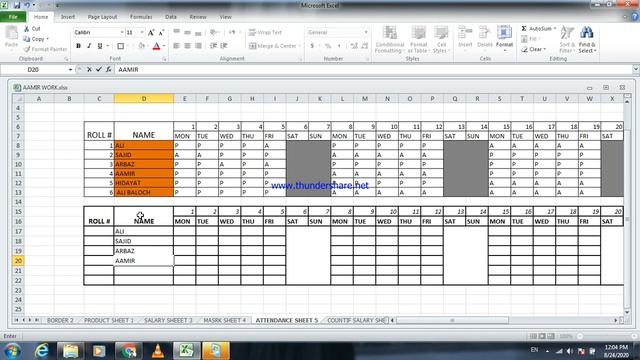Open Conditional Formatting menu
The height and width of the screenshot is (360, 640).
(389, 39)
